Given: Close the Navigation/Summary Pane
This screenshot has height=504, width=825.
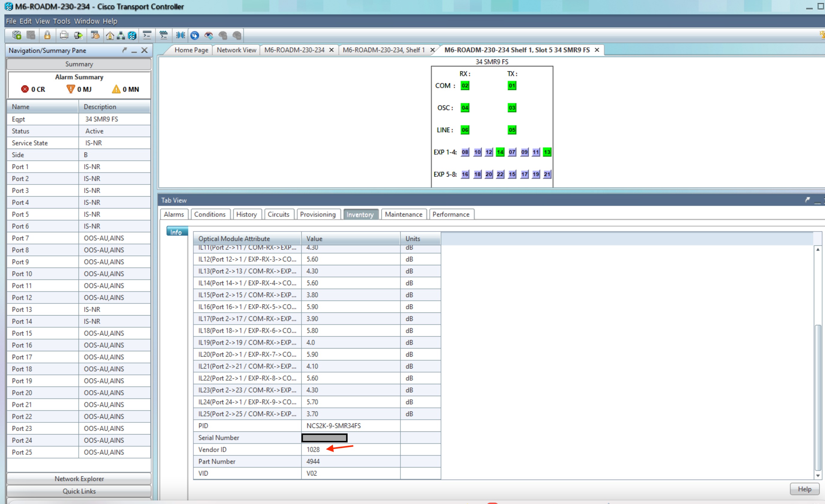Looking at the screenshot, I should pyautogui.click(x=144, y=50).
